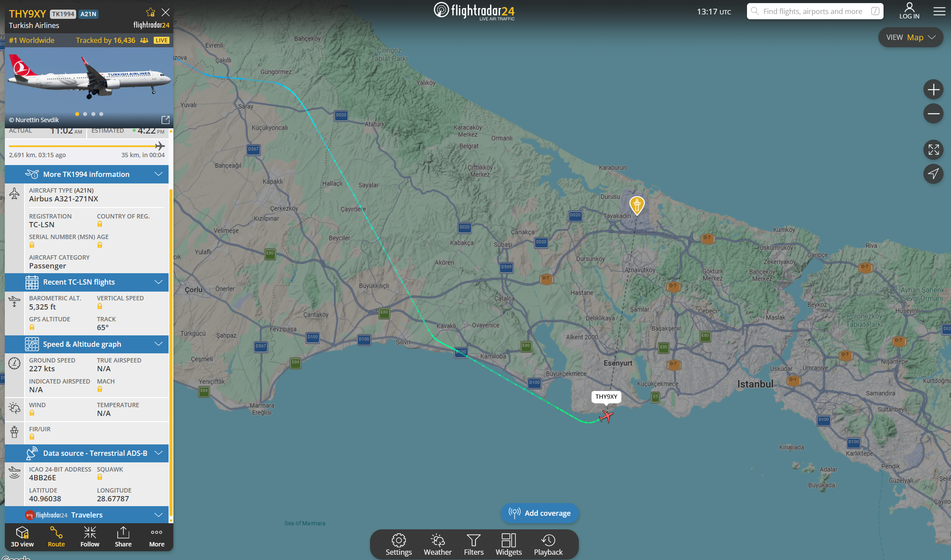The height and width of the screenshot is (560, 951).
Task: Click Airbus A321-271NX aircraft type text
Action: tap(63, 199)
